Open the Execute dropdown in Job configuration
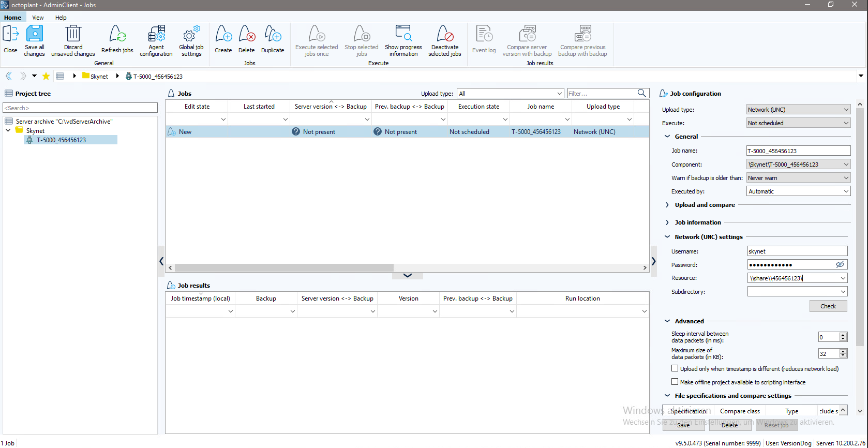 coord(798,123)
